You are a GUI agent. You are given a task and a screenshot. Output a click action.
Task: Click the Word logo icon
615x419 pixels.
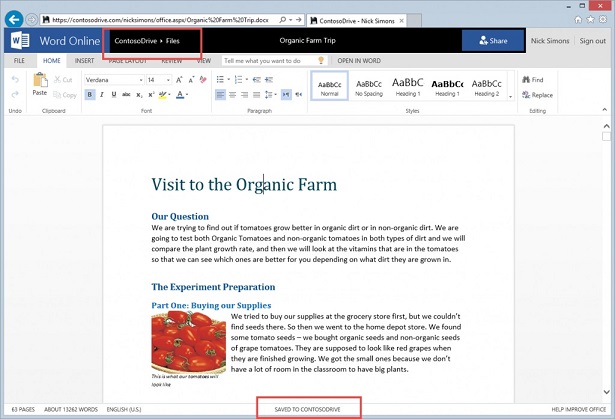tap(20, 40)
